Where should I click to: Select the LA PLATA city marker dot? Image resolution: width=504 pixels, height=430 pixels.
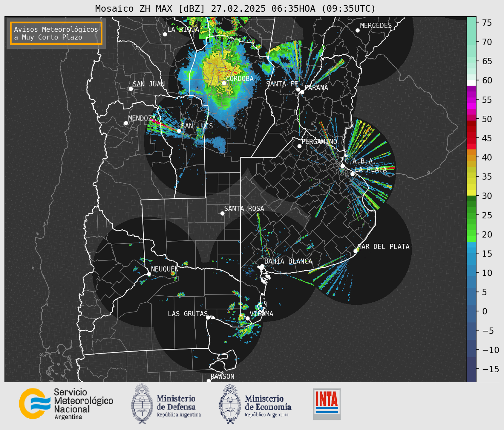coord(353,174)
